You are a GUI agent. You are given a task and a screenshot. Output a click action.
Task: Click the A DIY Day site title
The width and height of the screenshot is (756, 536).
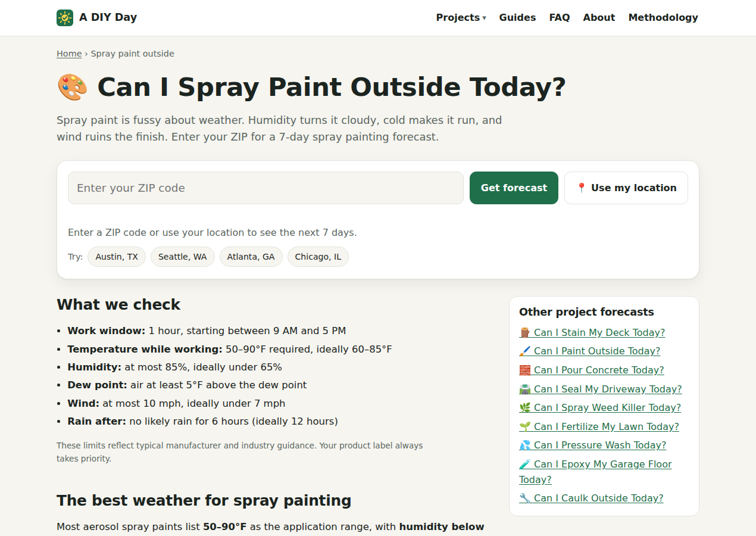(x=108, y=17)
